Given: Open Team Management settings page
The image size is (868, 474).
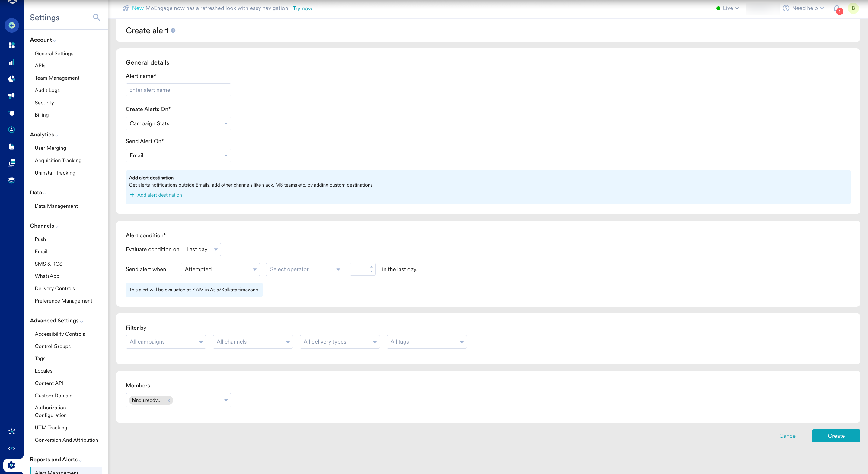Looking at the screenshot, I should [x=57, y=78].
